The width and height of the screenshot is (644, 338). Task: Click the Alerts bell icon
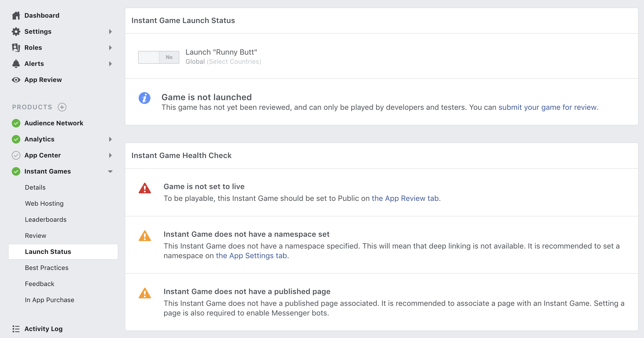pos(16,64)
